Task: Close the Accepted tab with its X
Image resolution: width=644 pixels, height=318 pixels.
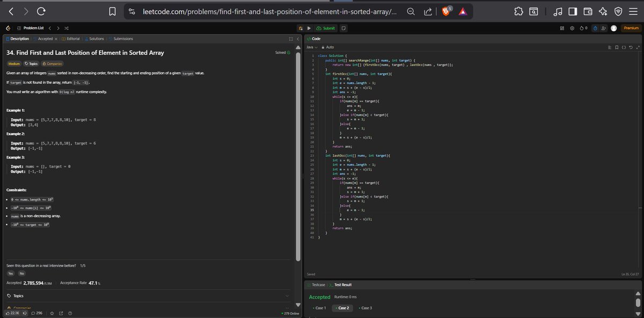Action: pyautogui.click(x=56, y=39)
